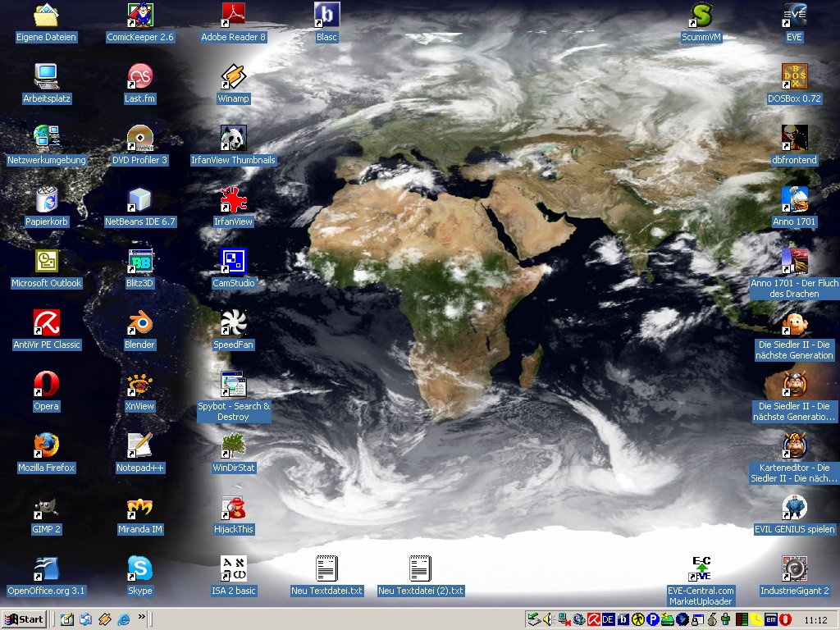
Task: Launch Internet Explorer from Quick Launch
Action: click(x=124, y=619)
